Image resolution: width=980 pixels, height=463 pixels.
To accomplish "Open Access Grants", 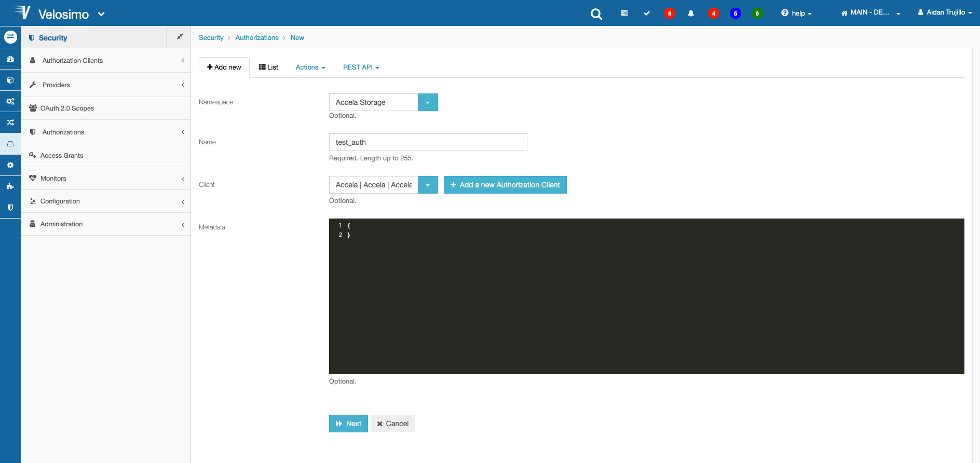I will 106,156.
